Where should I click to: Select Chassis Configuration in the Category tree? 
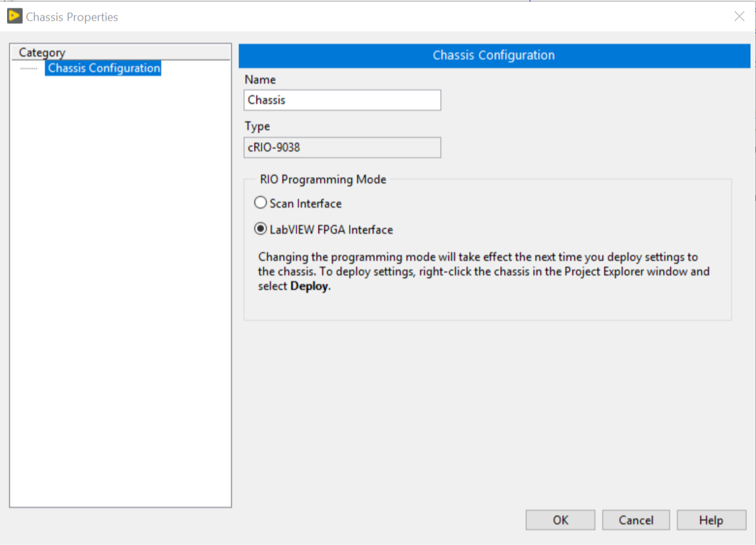point(103,68)
